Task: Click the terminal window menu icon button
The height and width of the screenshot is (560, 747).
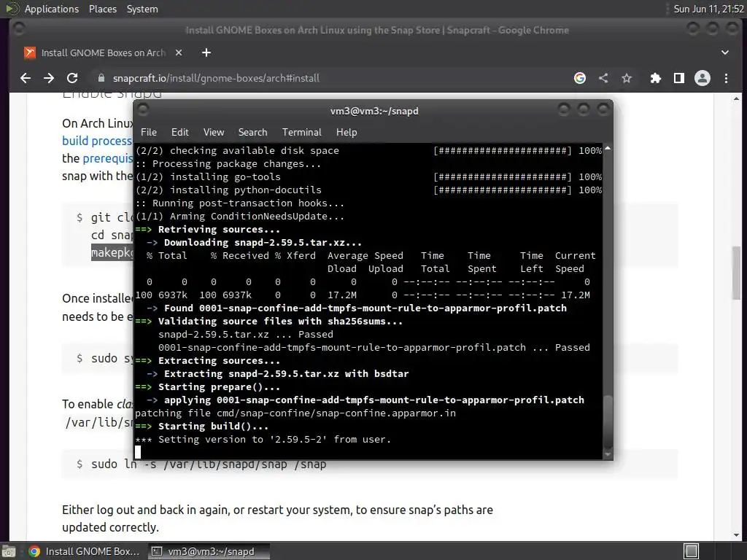Action: point(143,111)
